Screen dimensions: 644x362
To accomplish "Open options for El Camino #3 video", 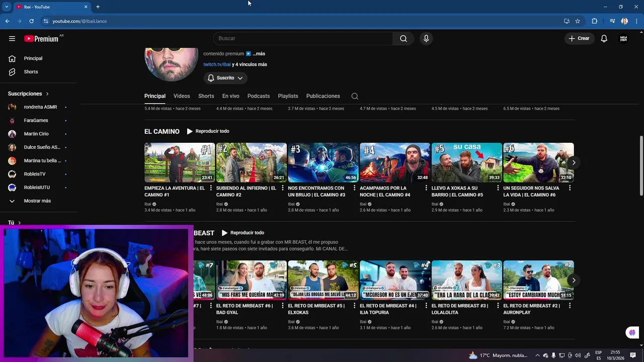I will (354, 188).
